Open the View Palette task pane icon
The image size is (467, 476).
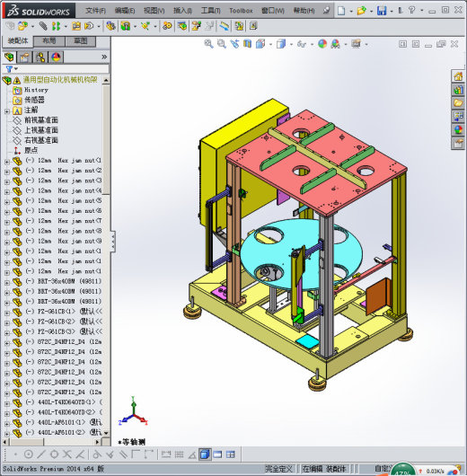click(458, 116)
